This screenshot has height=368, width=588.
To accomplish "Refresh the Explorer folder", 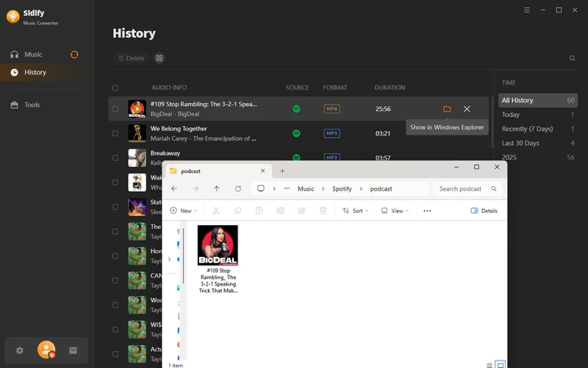I will (x=237, y=188).
